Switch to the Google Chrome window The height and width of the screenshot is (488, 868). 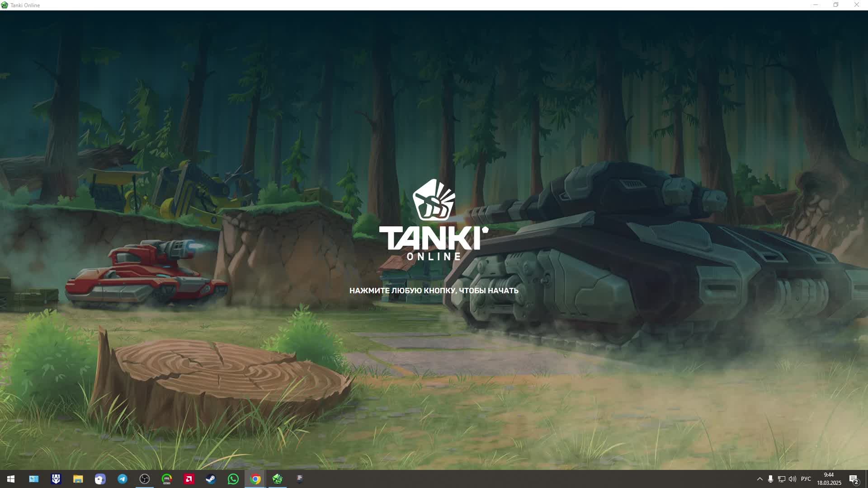255,479
